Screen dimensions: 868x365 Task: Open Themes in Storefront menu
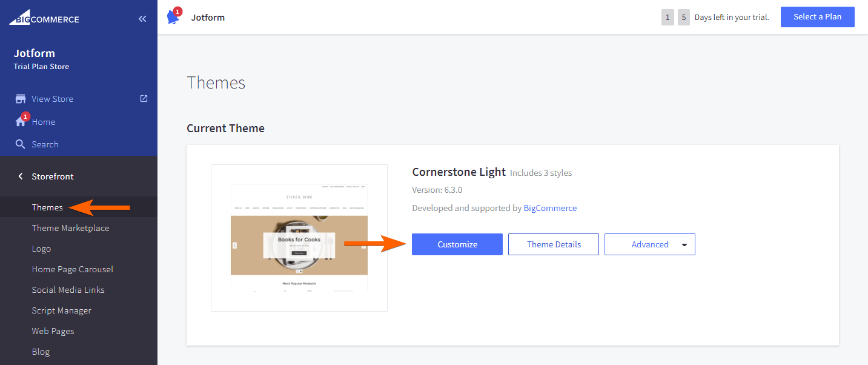(x=47, y=207)
